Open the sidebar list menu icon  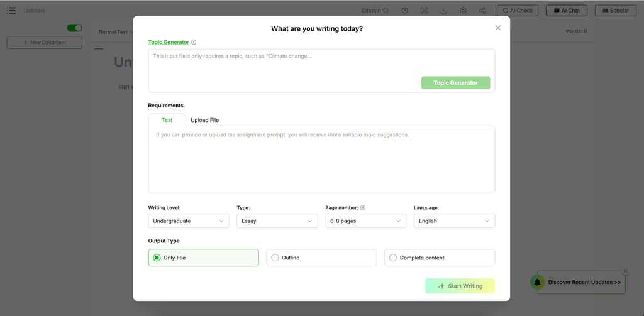click(11, 11)
